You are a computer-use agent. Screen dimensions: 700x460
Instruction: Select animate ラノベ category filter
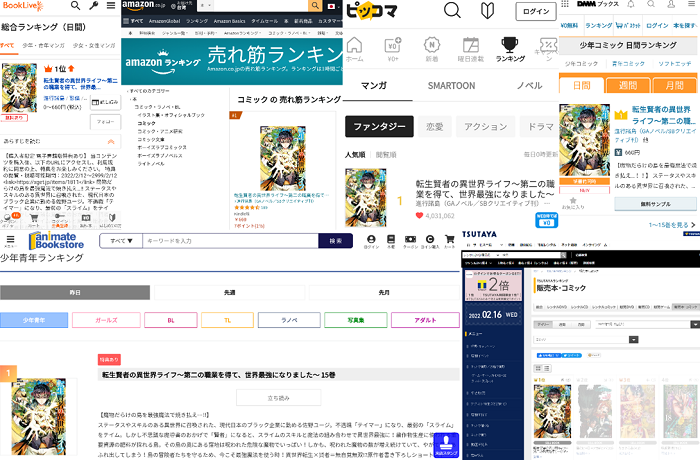[289, 320]
